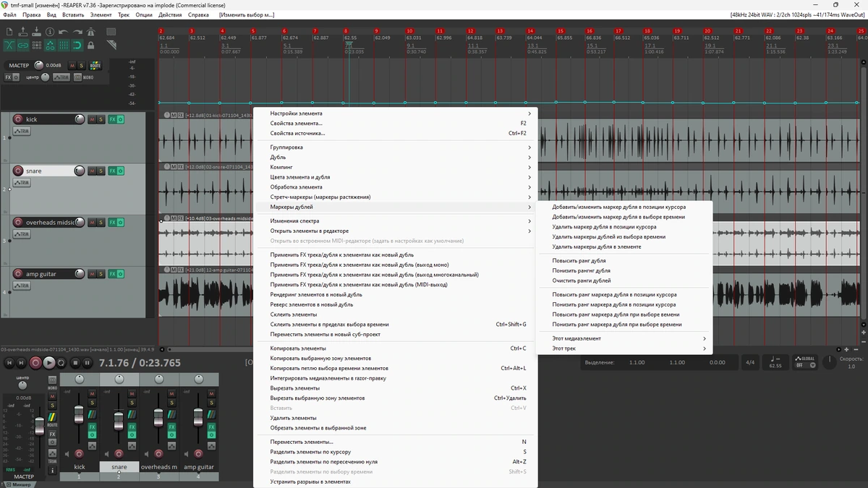Click the transport Record button
Screen dimensions: 868x488
pos(35,363)
